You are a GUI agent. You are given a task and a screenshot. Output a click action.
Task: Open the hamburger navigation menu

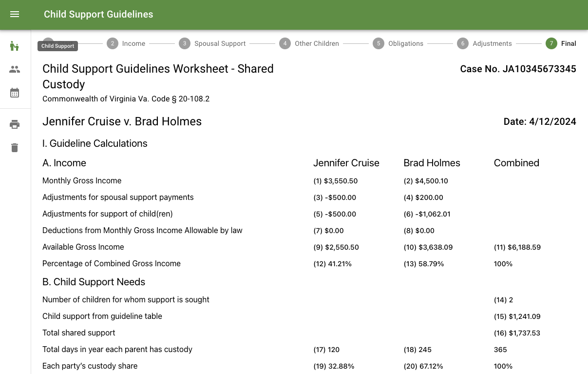15,15
